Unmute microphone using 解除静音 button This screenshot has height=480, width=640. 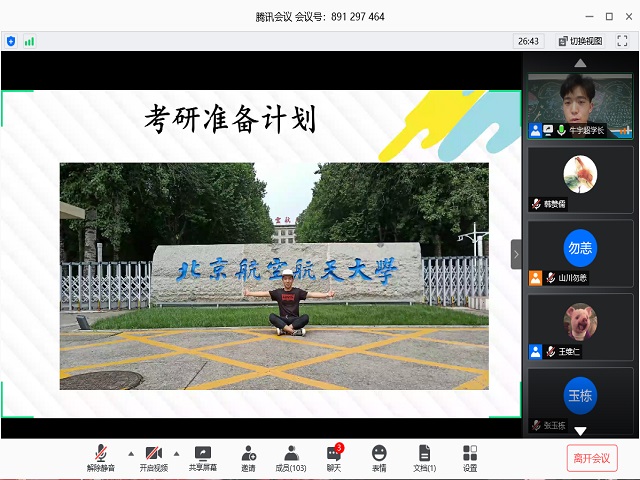coord(100,458)
